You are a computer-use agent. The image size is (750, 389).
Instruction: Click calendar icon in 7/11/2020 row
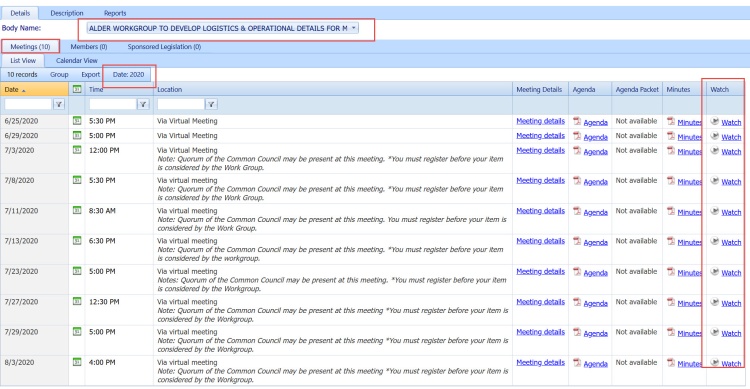(77, 210)
